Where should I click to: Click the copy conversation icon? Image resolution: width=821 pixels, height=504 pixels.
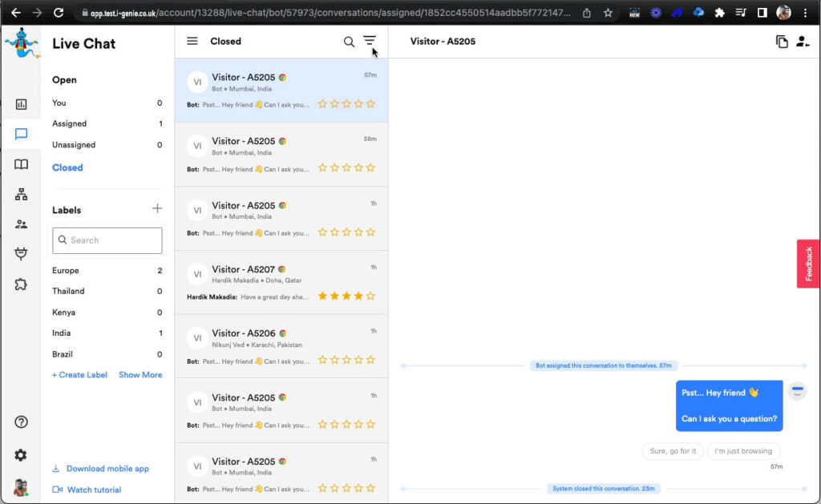coord(782,42)
